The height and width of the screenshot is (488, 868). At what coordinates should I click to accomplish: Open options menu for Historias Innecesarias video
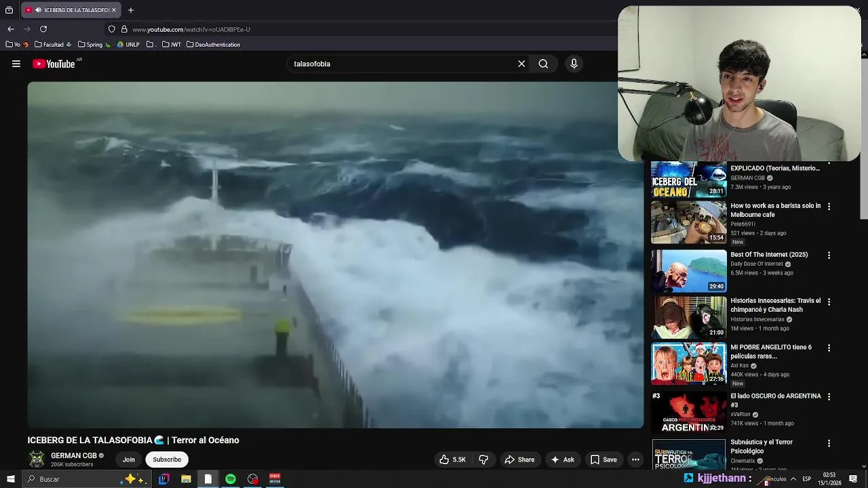(829, 302)
